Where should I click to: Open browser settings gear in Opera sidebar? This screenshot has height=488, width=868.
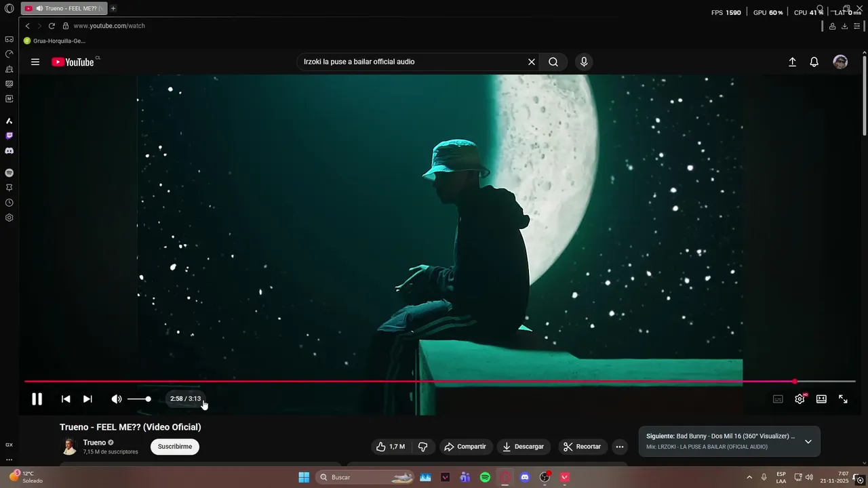tap(9, 218)
